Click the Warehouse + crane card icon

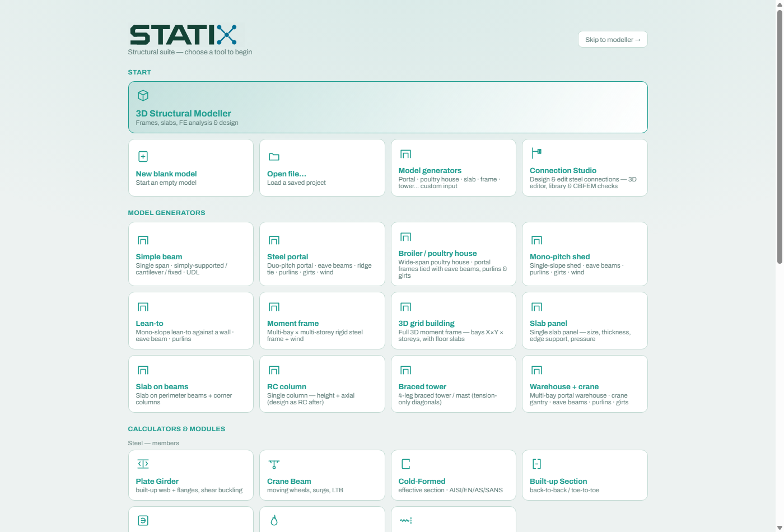(x=537, y=370)
